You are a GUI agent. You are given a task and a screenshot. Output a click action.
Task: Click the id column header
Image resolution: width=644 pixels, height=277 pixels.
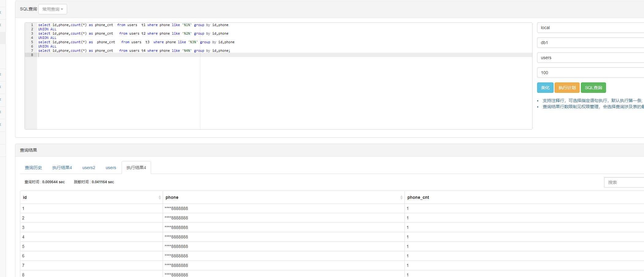point(91,197)
